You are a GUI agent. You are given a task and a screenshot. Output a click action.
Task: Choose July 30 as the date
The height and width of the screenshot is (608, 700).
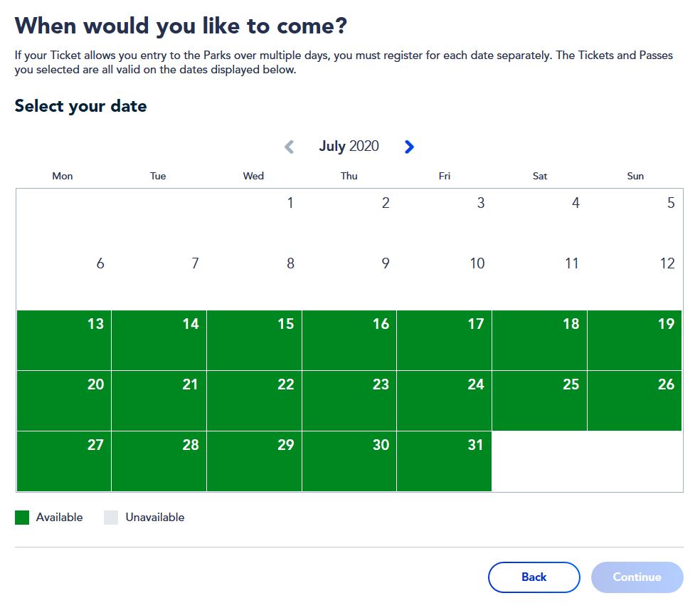[349, 461]
